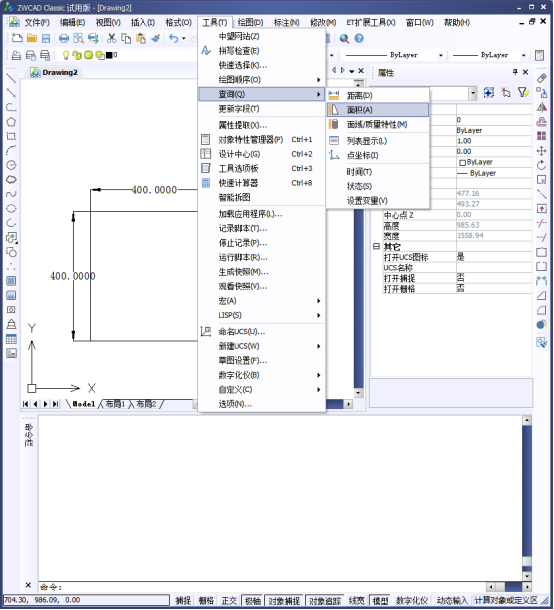Image resolution: width=554 pixels, height=610 pixels.
Task: Toggle 对象捕捉 object snap in status bar
Action: click(284, 601)
